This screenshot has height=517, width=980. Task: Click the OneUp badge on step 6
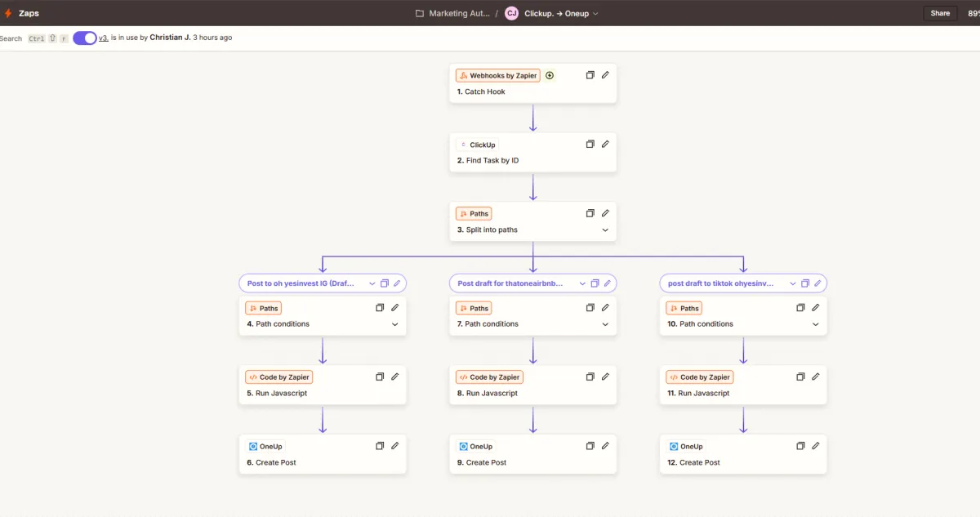point(265,447)
